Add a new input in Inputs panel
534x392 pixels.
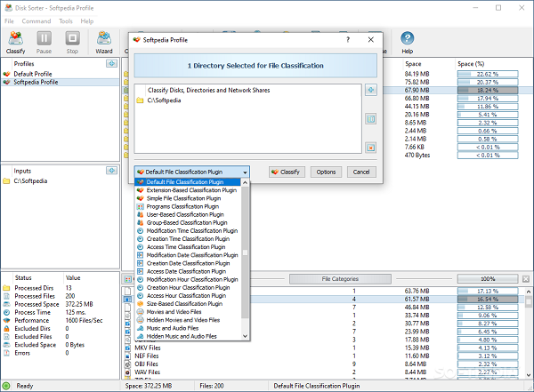112,171
